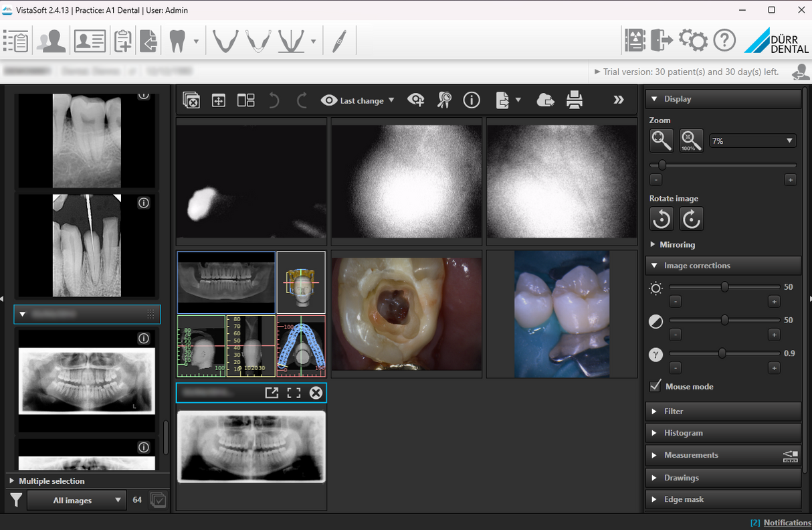Open the Notifications link
Screen dimensions: 812x530
787,523
